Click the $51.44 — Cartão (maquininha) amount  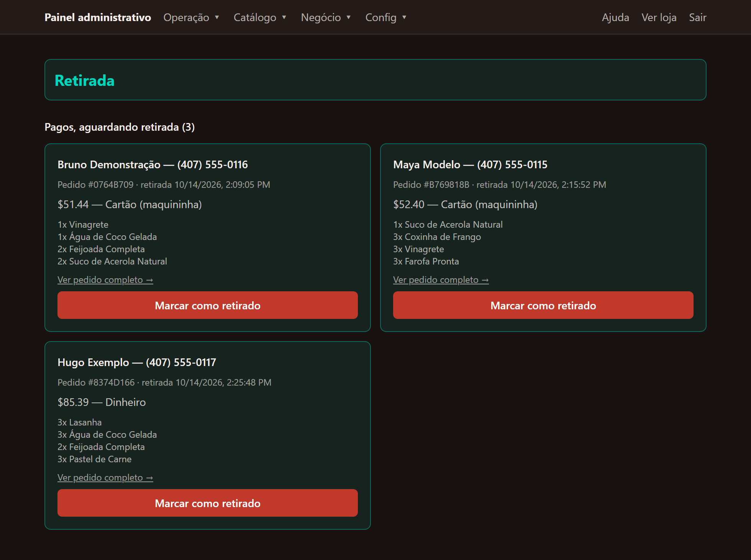(130, 204)
